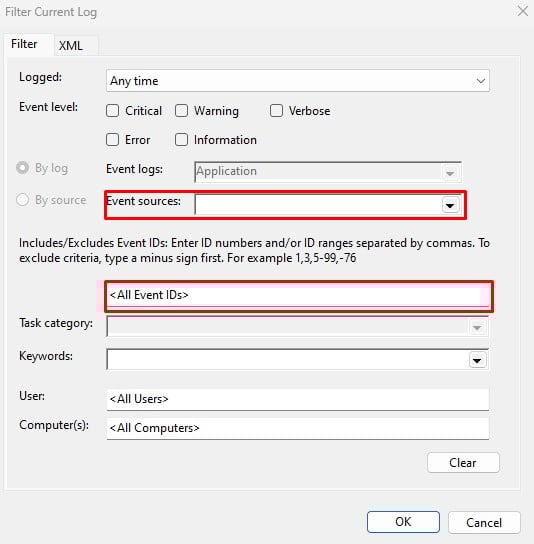Cancel the Filter Current Log dialog
534x544 pixels.
click(484, 522)
